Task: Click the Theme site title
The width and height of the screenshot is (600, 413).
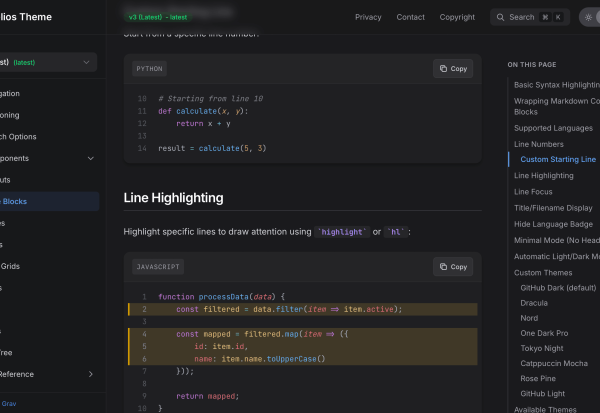Action: [26, 17]
